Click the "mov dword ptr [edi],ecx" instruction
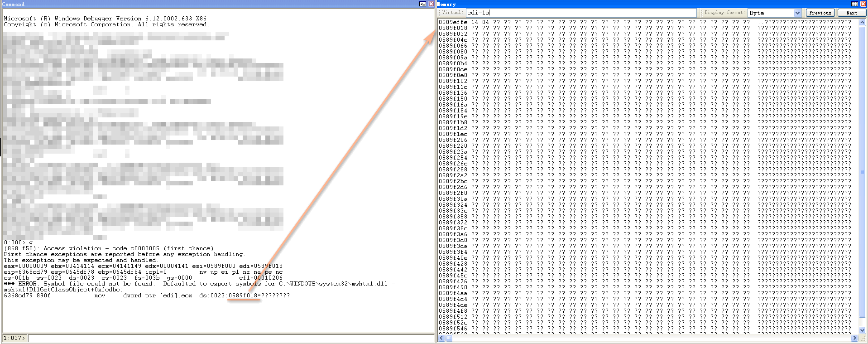This screenshot has height=344, width=868. tap(144, 296)
